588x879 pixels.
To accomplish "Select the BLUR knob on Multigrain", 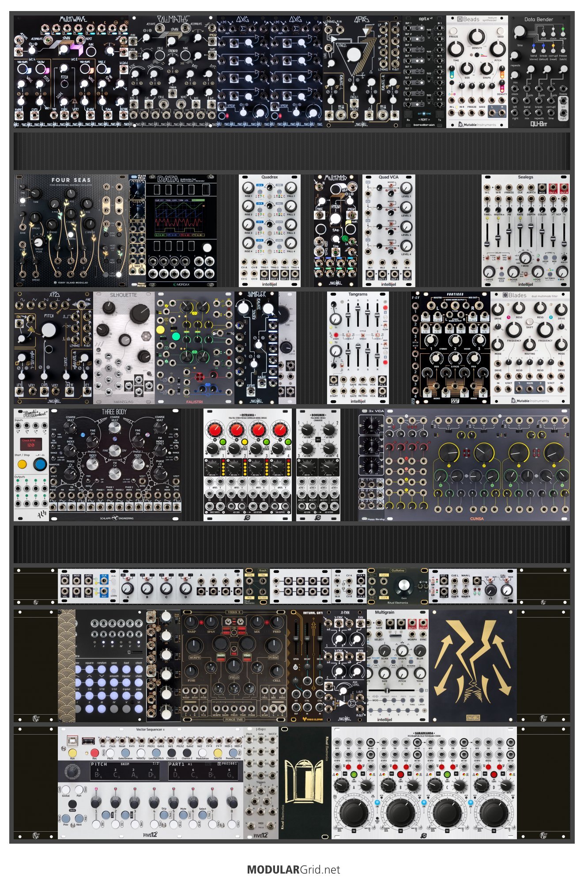I will point(420,650).
